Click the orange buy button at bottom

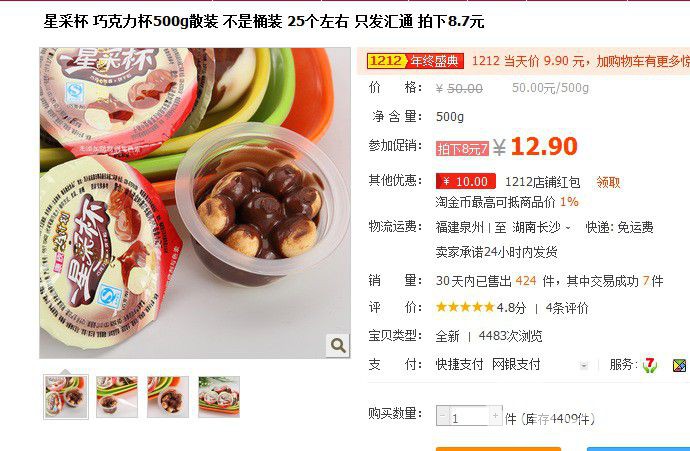coord(498,449)
